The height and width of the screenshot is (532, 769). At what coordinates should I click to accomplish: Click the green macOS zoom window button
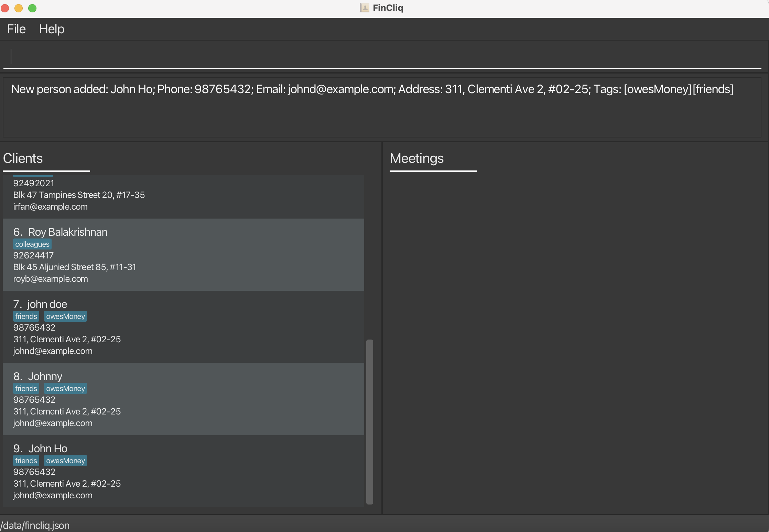click(x=32, y=8)
